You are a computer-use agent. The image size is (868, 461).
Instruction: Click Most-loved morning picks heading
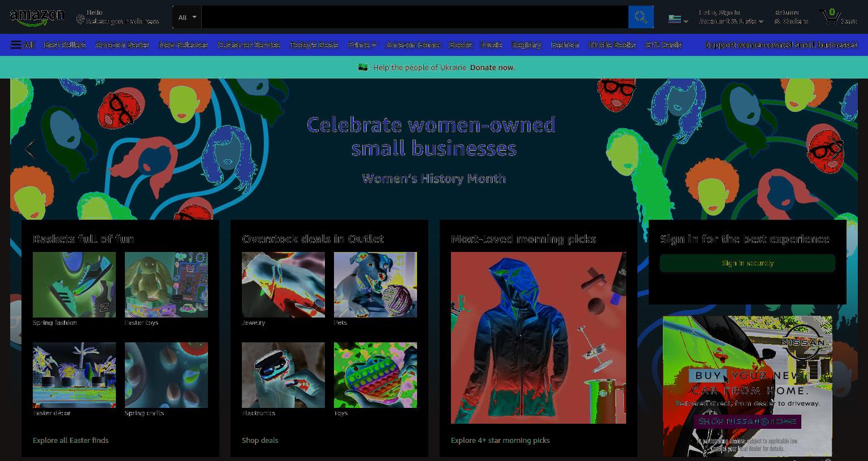[x=523, y=239]
